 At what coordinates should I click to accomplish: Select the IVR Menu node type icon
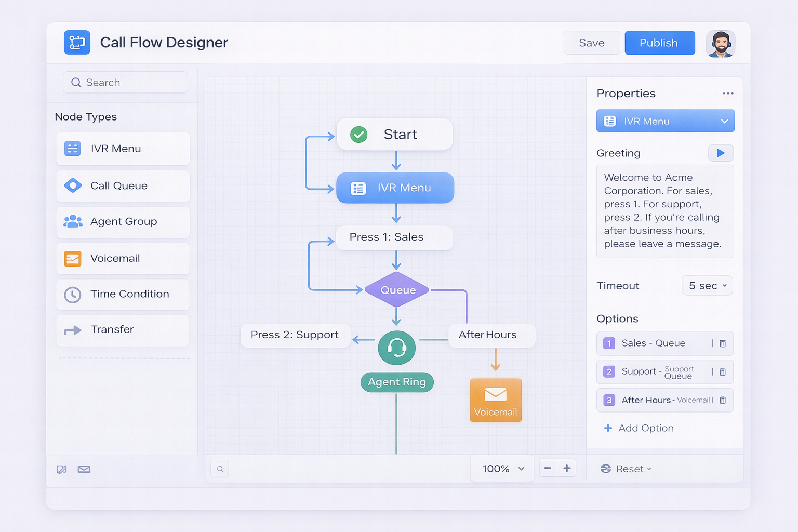click(73, 149)
